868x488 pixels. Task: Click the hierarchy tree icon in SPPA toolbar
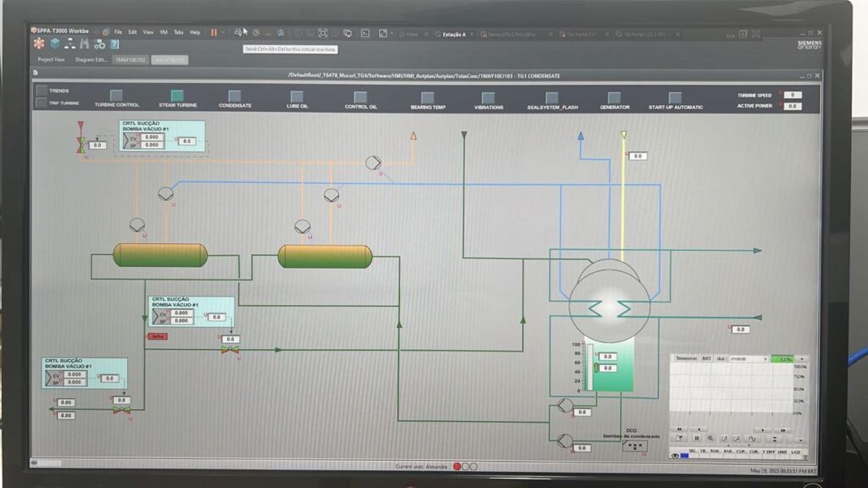point(70,44)
